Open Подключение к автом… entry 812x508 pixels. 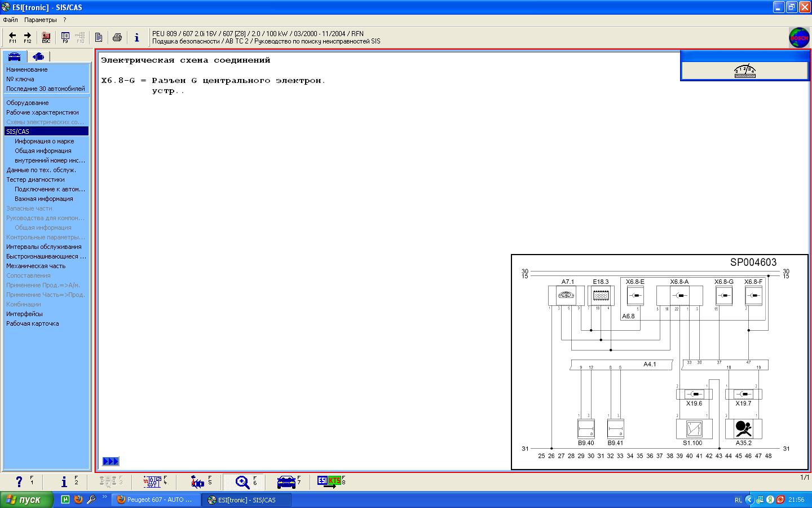click(50, 189)
